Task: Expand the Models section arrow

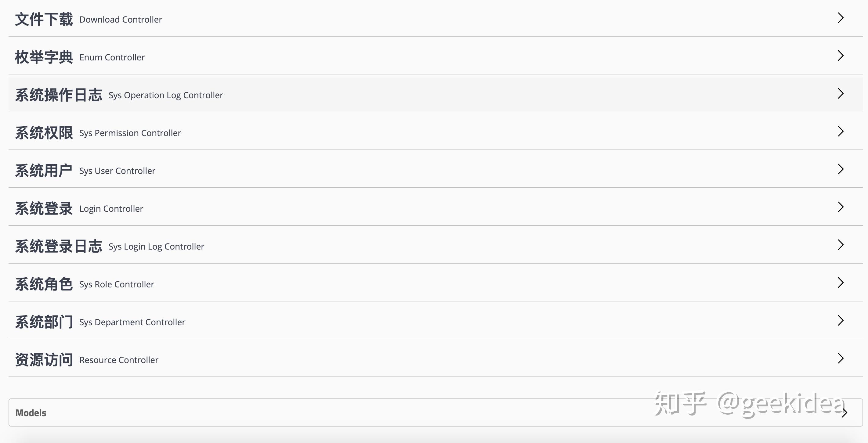Action: point(844,412)
